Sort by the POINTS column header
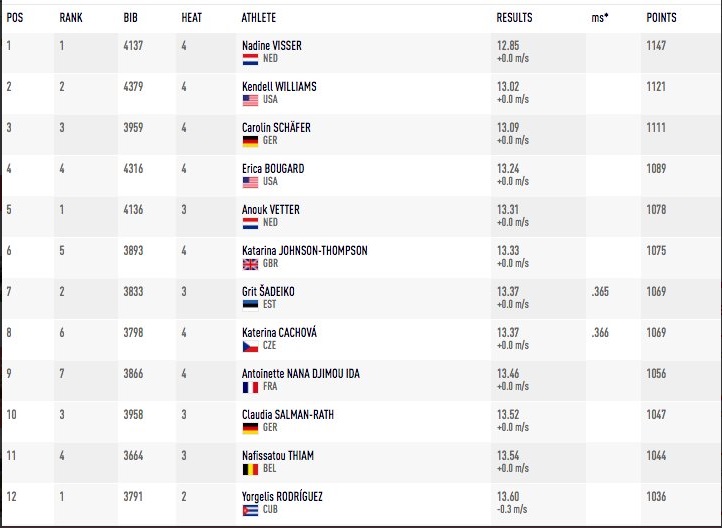The image size is (722, 528). pos(661,18)
